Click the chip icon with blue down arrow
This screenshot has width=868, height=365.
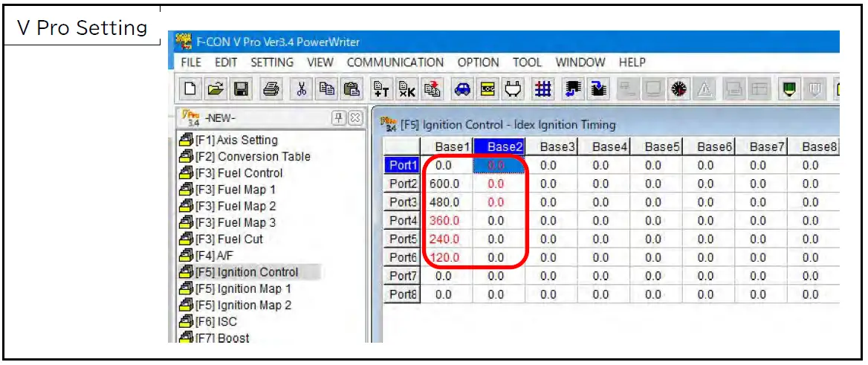coord(598,88)
